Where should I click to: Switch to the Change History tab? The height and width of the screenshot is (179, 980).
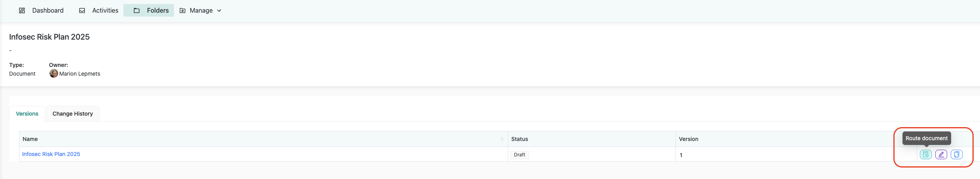click(73, 114)
